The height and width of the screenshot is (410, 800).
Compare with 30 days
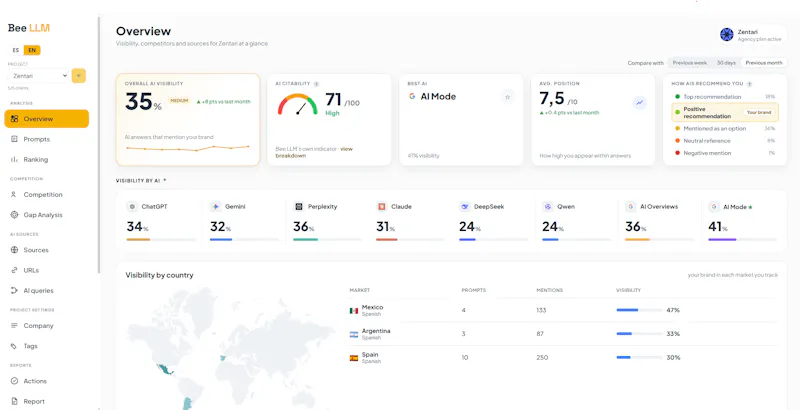click(726, 63)
